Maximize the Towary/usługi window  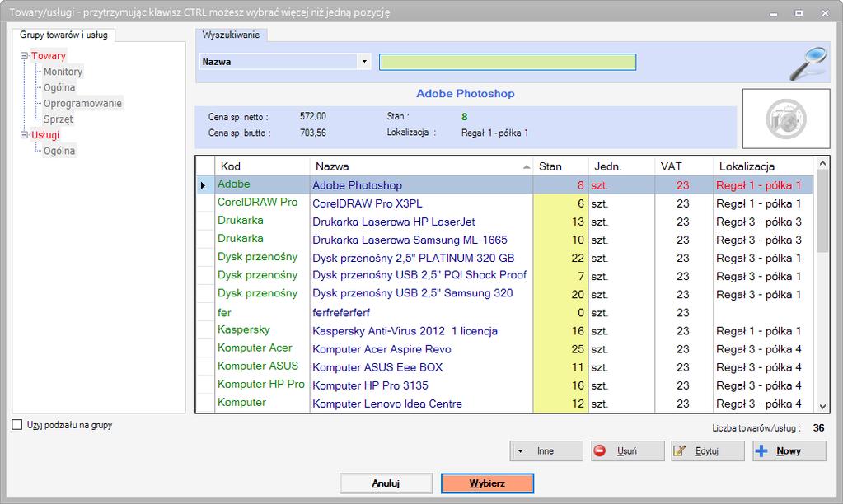coord(799,12)
